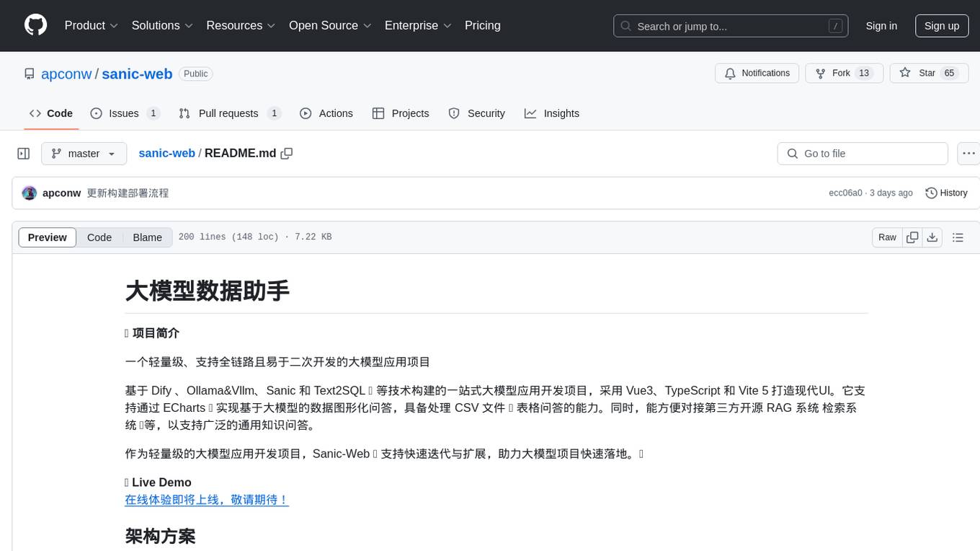Image resolution: width=980 pixels, height=551 pixels.
Task: Click the 在线体验即将上线 demo link
Action: click(207, 500)
